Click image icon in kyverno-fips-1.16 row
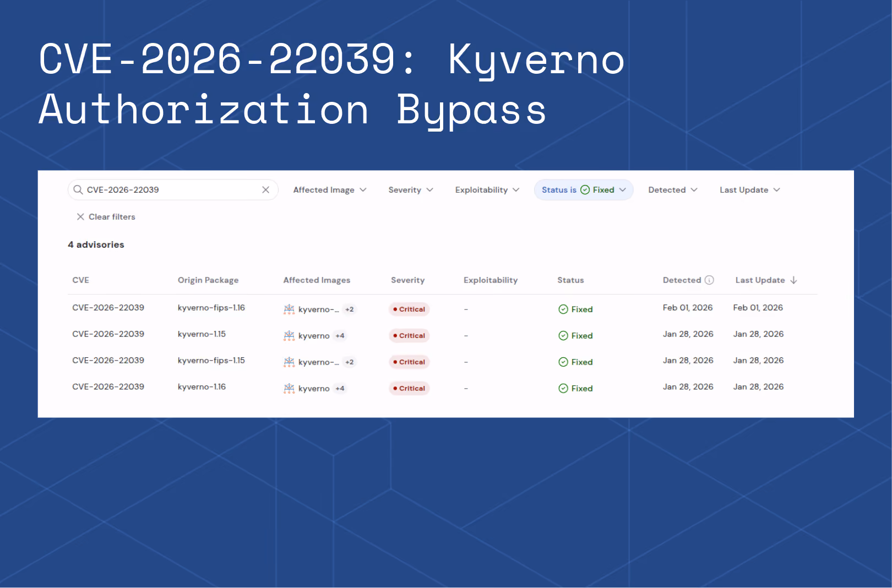This screenshot has height=588, width=892. [289, 309]
